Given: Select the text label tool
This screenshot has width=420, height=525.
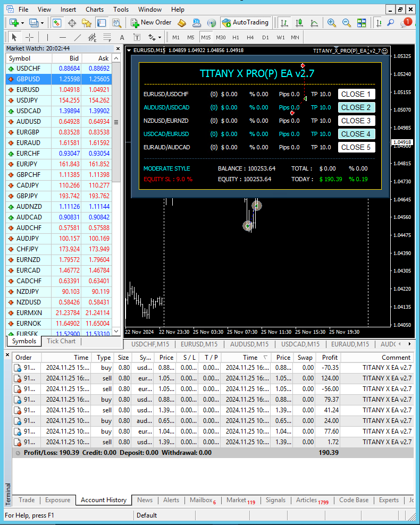Looking at the screenshot, I should click(137, 37).
